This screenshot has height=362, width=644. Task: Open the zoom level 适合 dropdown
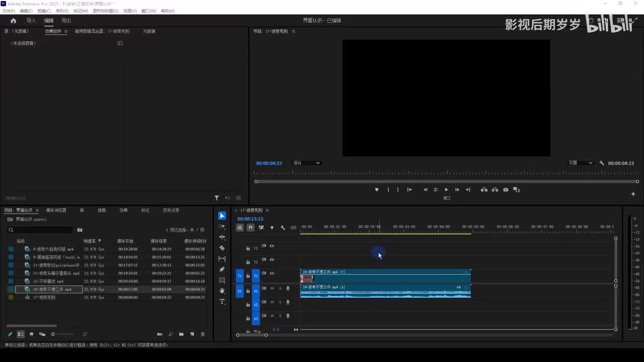(306, 163)
